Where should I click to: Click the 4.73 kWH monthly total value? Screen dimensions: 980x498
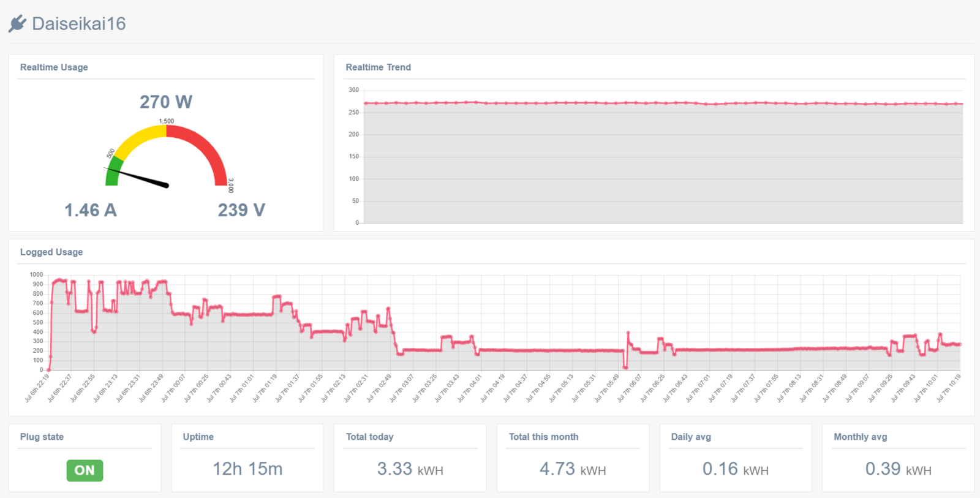[x=573, y=469]
